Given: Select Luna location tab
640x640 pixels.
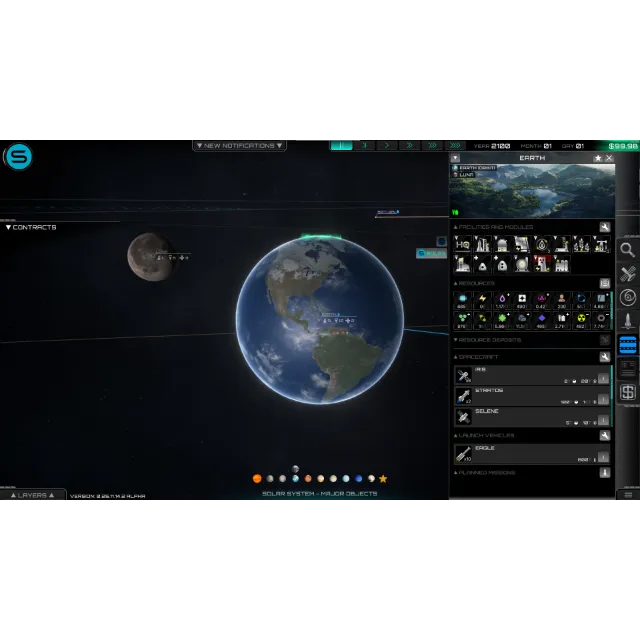Looking at the screenshot, I should coord(464,175).
